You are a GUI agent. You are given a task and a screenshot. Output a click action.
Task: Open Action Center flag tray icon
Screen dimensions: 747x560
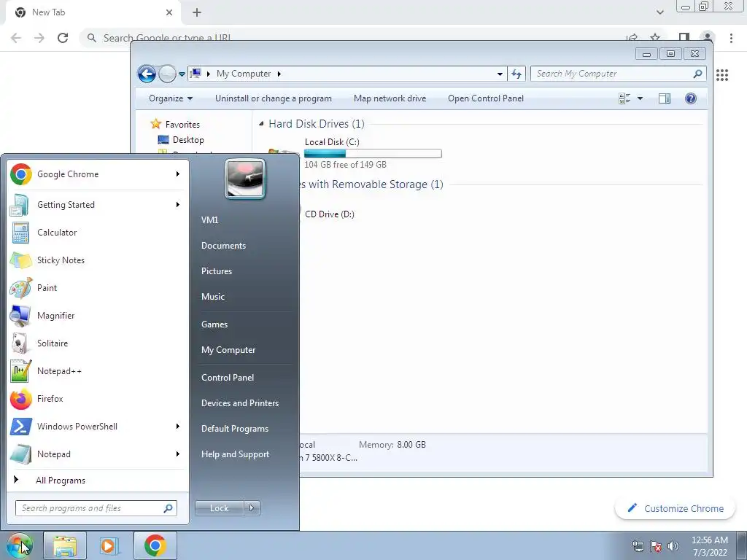(x=656, y=546)
